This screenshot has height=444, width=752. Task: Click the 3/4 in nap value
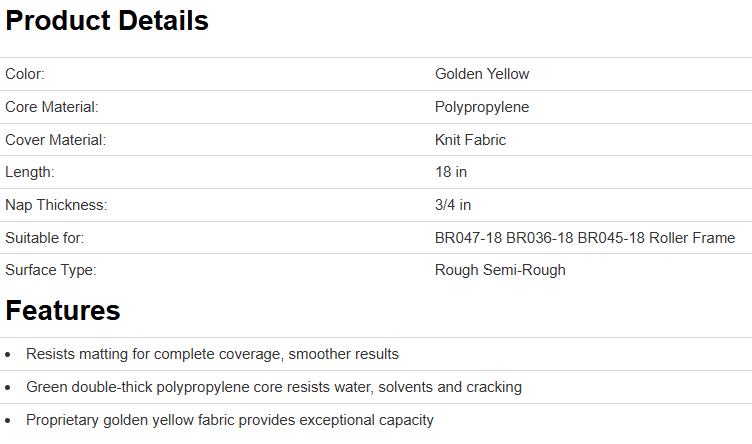(453, 205)
